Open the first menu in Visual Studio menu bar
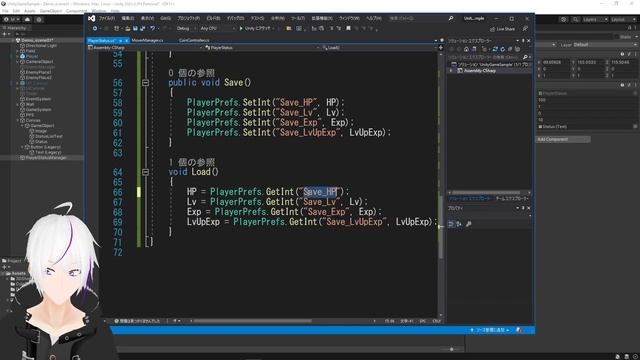Screen dimensions: 640x360 [107, 18]
